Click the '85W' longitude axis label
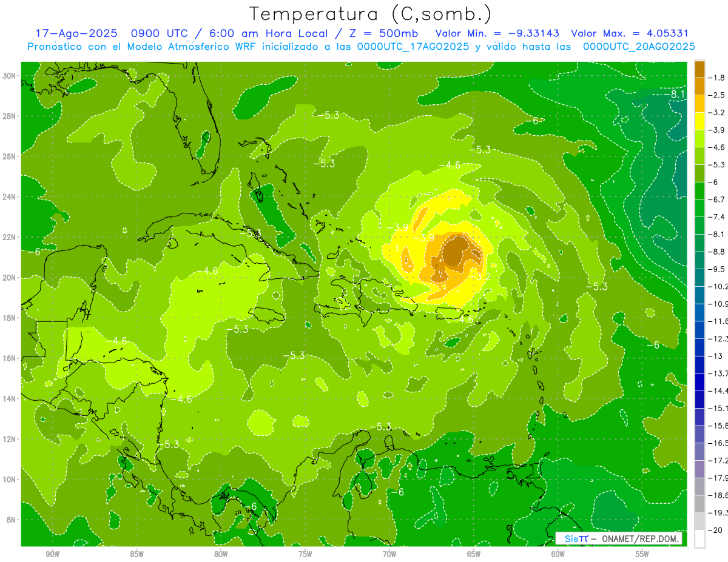The image size is (728, 562). pyautogui.click(x=136, y=554)
